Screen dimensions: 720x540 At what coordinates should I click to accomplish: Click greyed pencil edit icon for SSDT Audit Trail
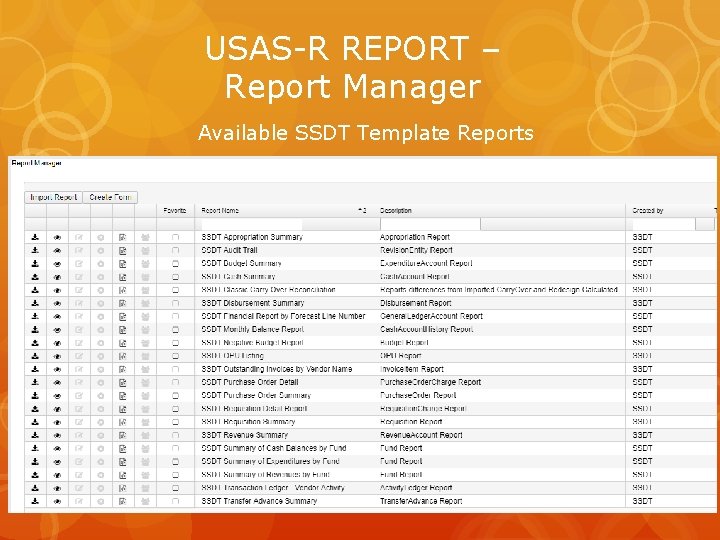[79, 251]
